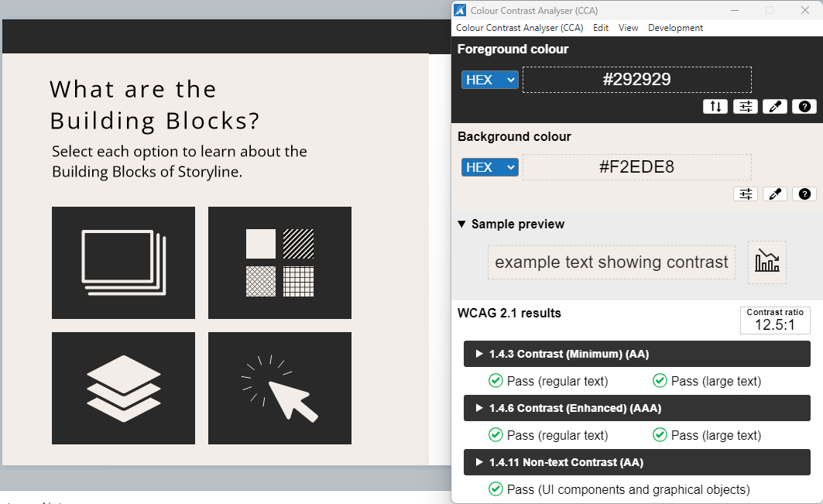Screen dimensions: 823x504
Task: Click the slide title What are the Building Blocks?
Action: coord(155,105)
